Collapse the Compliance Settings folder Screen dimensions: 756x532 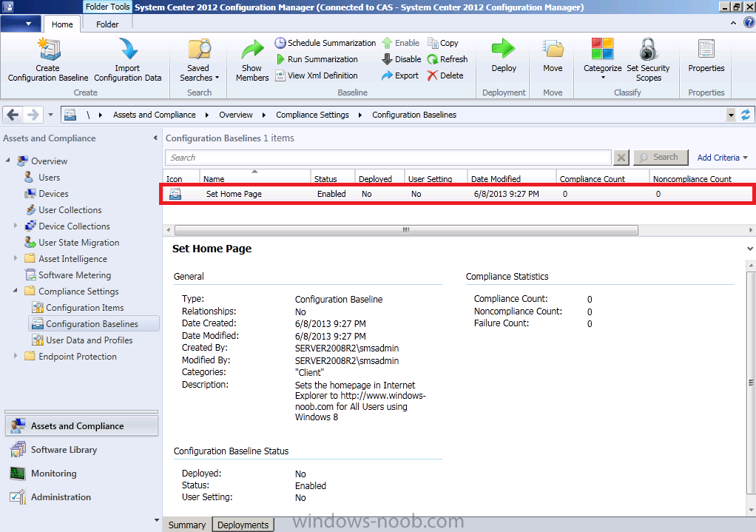click(16, 290)
